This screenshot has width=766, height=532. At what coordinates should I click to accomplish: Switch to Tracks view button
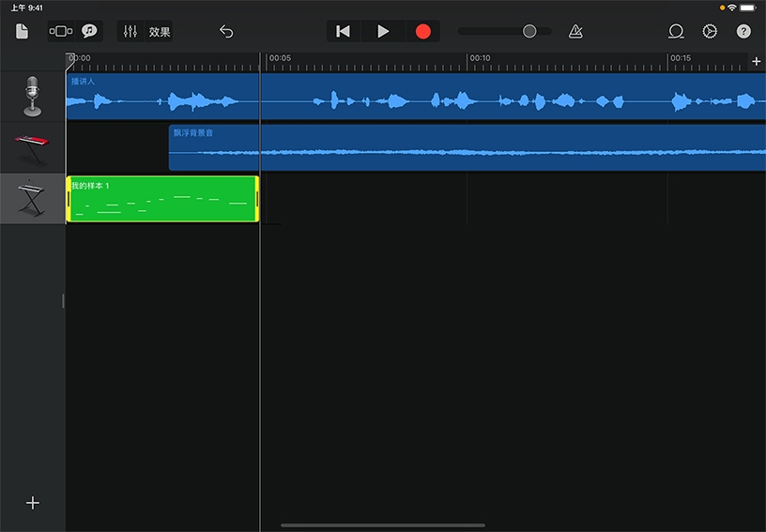coord(60,32)
